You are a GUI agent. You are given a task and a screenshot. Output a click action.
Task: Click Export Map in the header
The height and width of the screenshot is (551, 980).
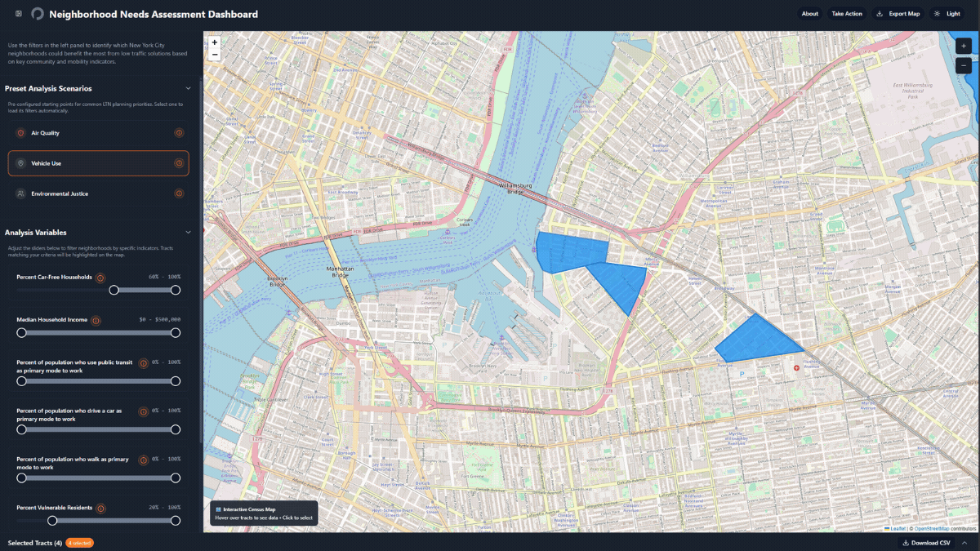click(x=898, y=14)
